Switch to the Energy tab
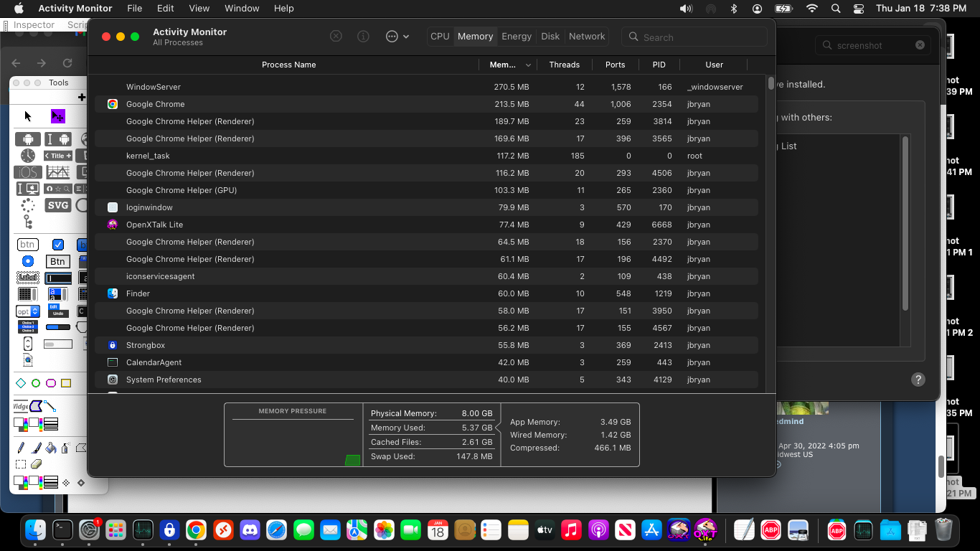 coord(517,37)
